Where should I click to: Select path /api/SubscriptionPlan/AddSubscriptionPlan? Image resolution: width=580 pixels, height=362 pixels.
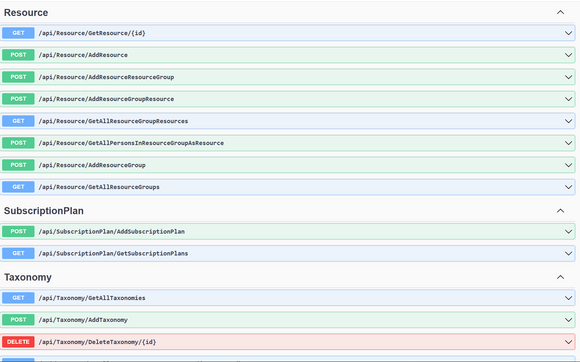click(112, 232)
